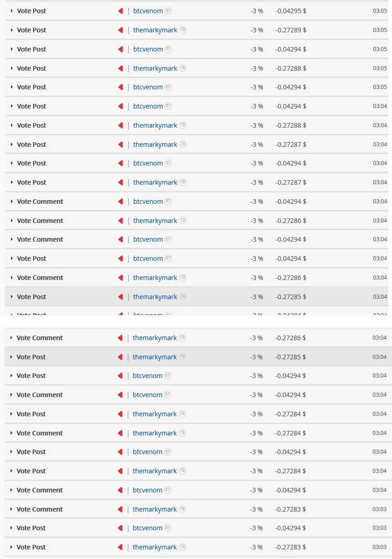Click reputation badge 78 in -0.27289 $ row

pyautogui.click(x=183, y=30)
